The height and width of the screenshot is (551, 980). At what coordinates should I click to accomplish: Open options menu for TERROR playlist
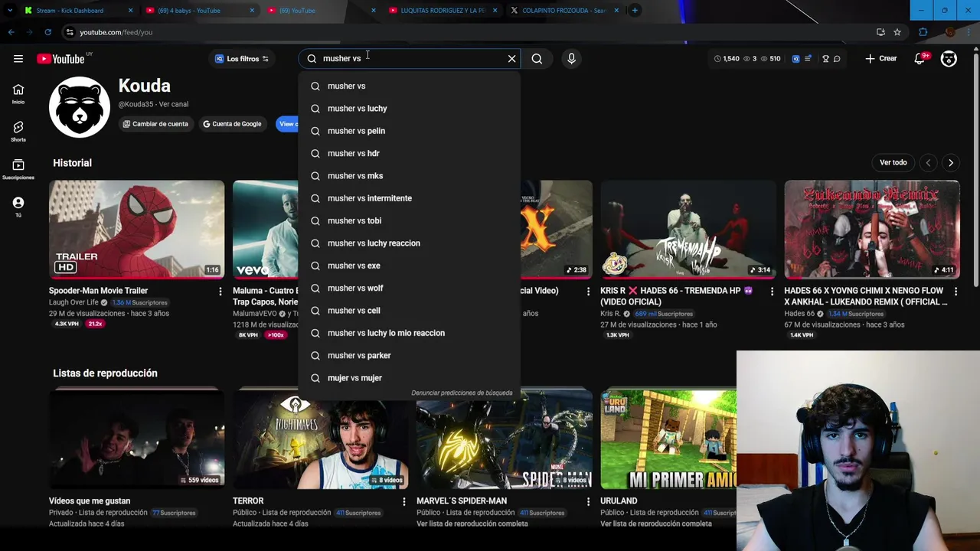pos(404,502)
